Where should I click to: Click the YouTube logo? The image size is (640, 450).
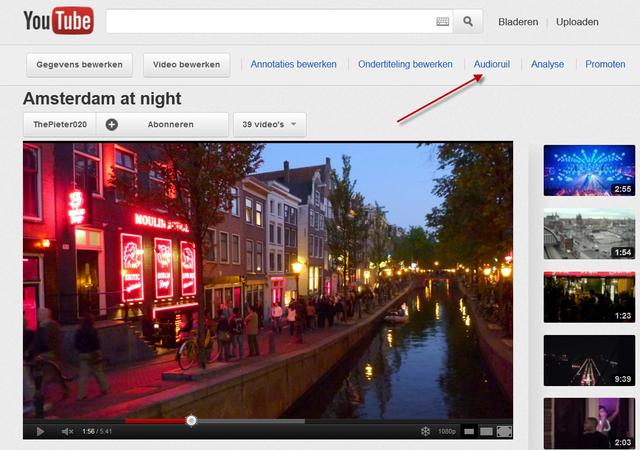(x=58, y=21)
